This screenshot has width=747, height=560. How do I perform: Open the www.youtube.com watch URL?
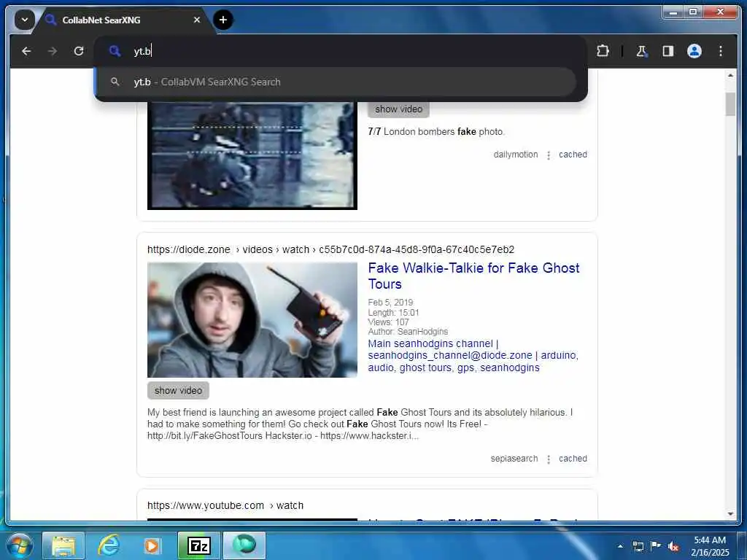[x=225, y=505]
